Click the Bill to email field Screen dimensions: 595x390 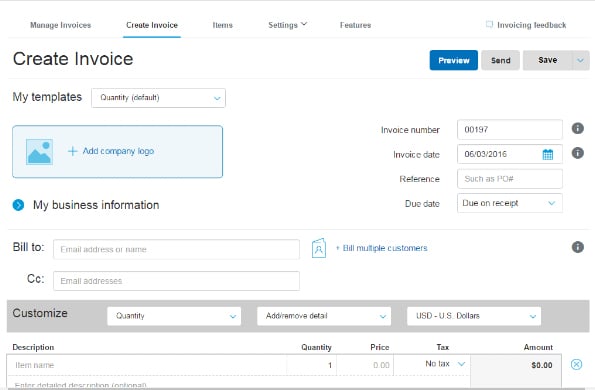(176, 249)
